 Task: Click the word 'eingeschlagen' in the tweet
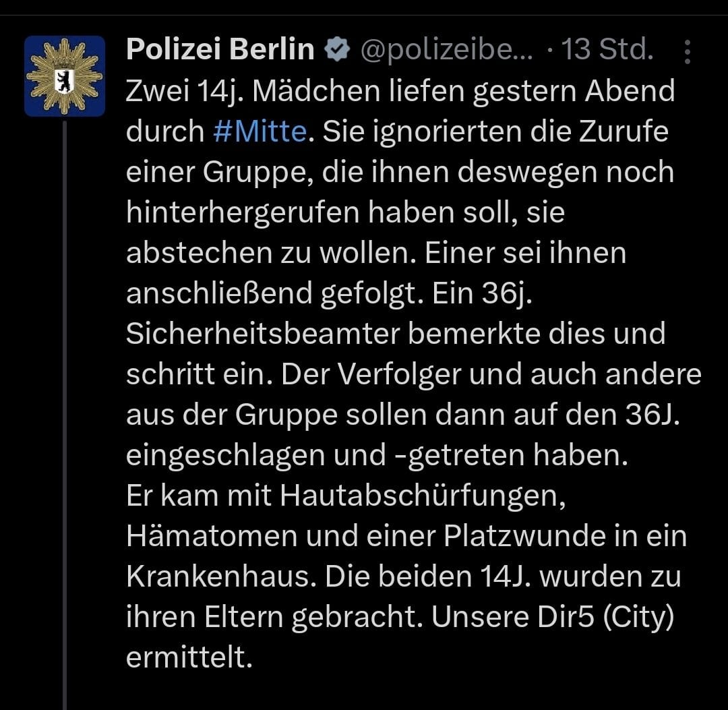click(225, 456)
